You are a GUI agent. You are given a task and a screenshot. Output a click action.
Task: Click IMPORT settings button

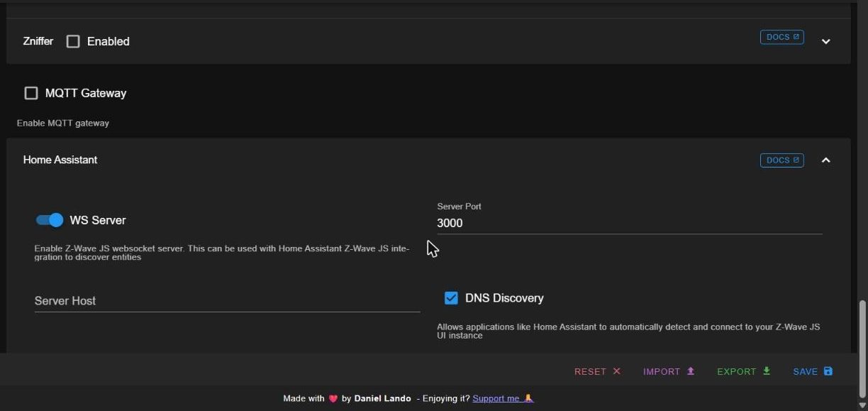click(669, 371)
